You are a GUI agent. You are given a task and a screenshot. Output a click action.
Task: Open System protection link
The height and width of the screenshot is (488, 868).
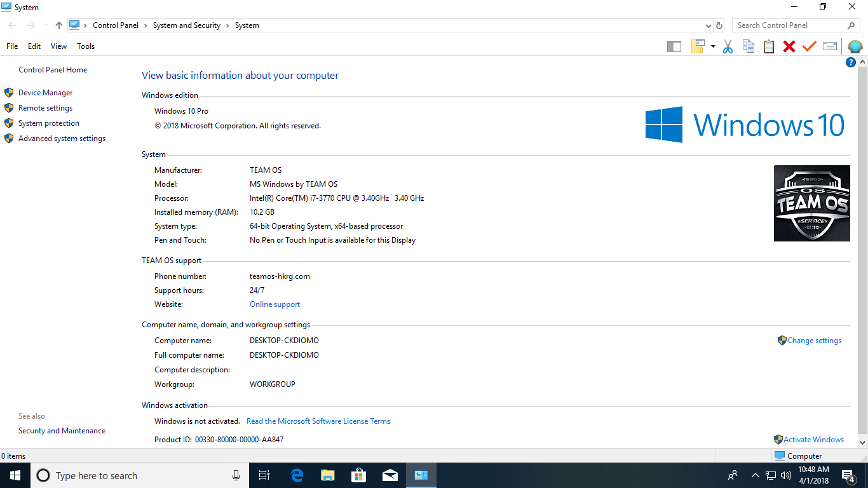click(49, 123)
